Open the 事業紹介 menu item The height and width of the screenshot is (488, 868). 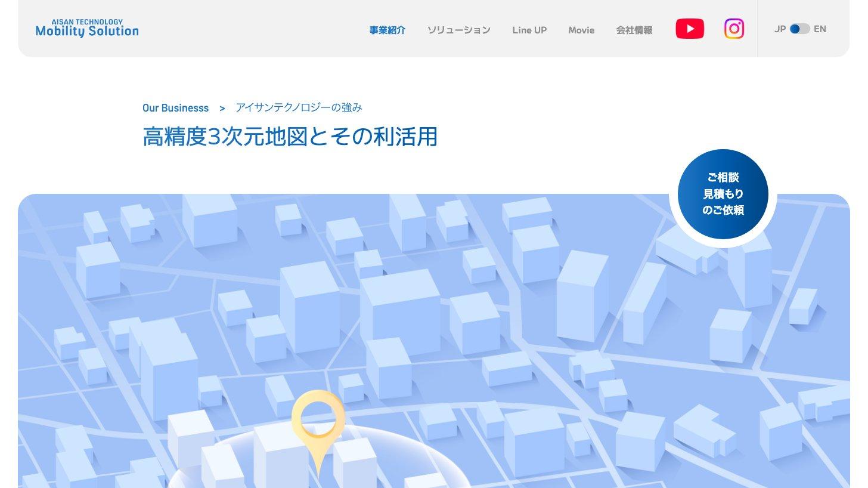click(387, 30)
